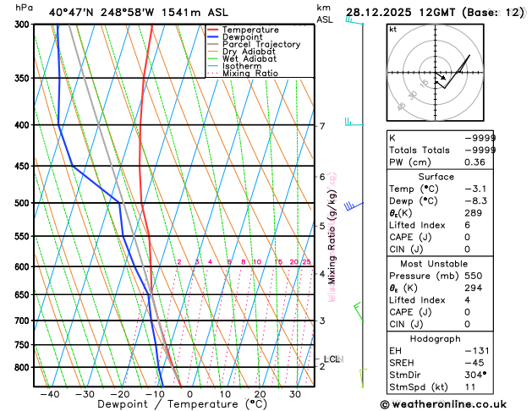This screenshot has height=411, width=532.
Task: Click the 500 hPa pressure axis label
Action: tap(24, 203)
